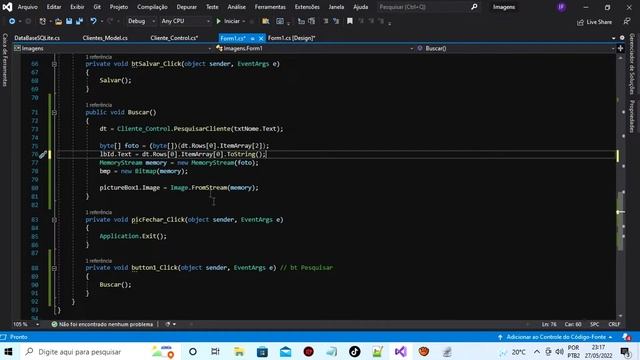The width and height of the screenshot is (640, 360).
Task: Open the Imagens project dropdown
Action: (113, 48)
